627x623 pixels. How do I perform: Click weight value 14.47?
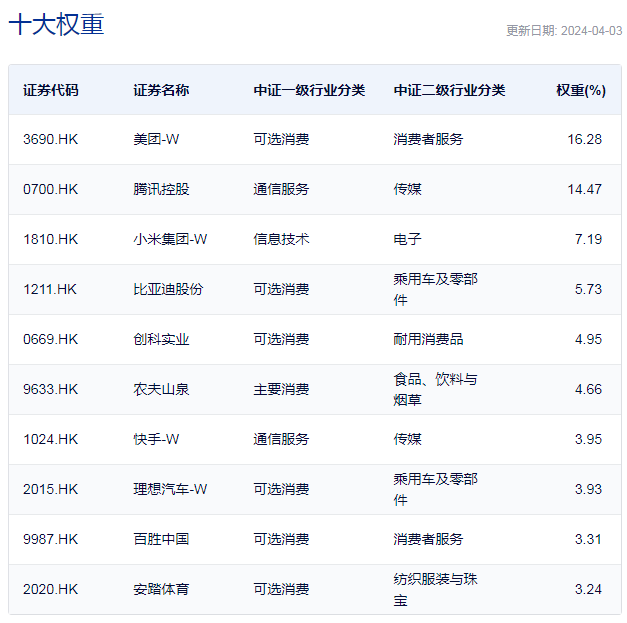coord(585,189)
